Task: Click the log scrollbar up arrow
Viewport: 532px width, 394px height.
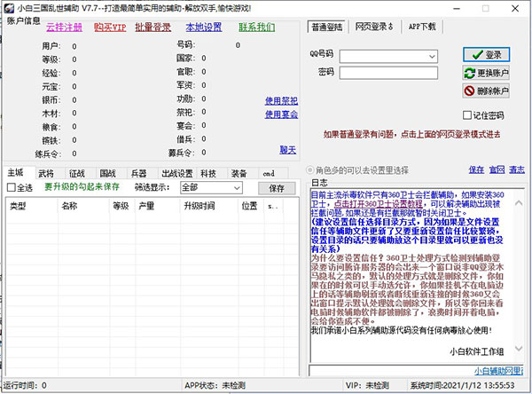Action: click(519, 203)
